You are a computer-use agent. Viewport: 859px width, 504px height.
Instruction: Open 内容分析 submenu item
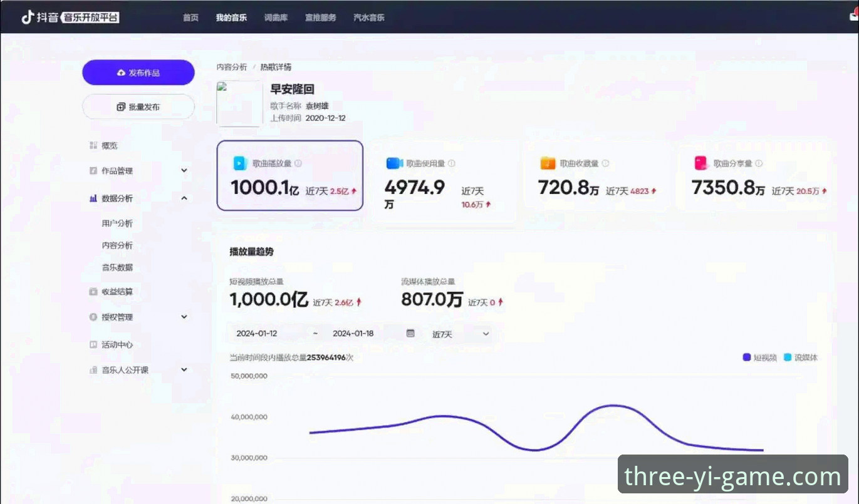point(117,245)
